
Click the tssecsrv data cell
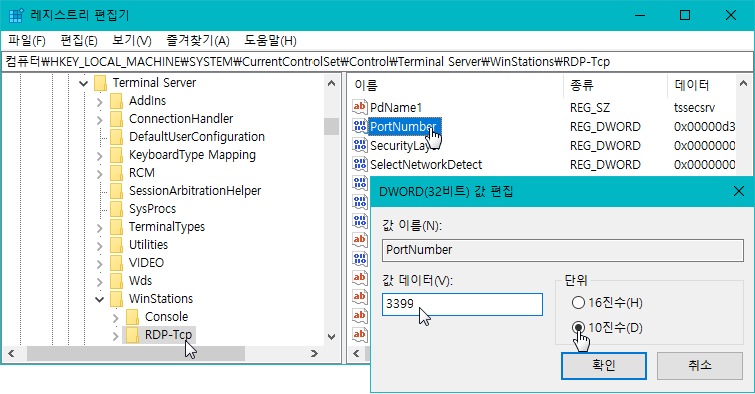(x=694, y=107)
